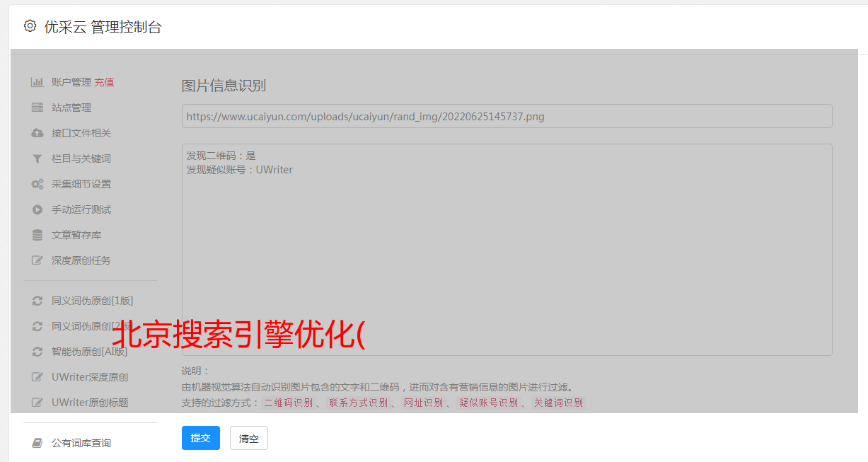Click the filter icon for 栏目与关键词
The width and height of the screenshot is (868, 462).
(x=37, y=158)
